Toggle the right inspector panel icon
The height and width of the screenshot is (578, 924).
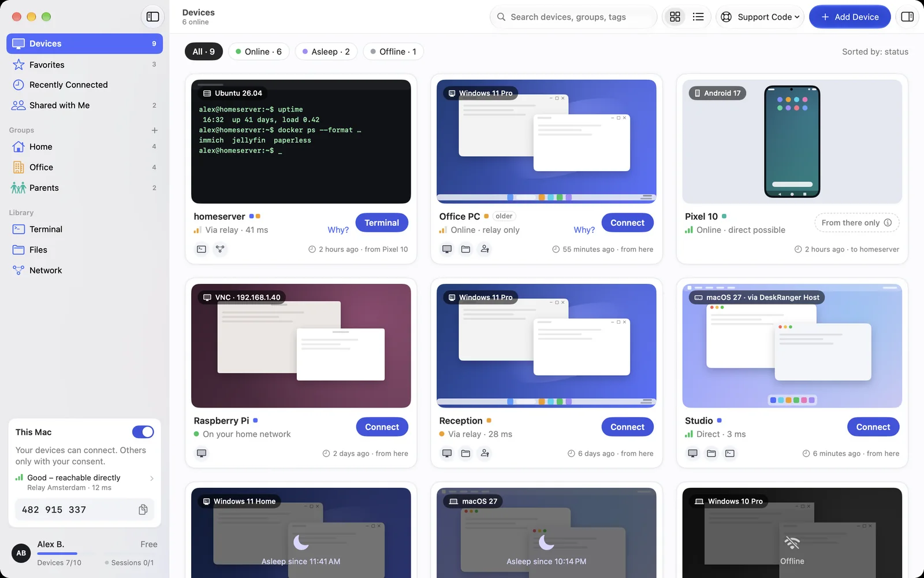pos(907,17)
